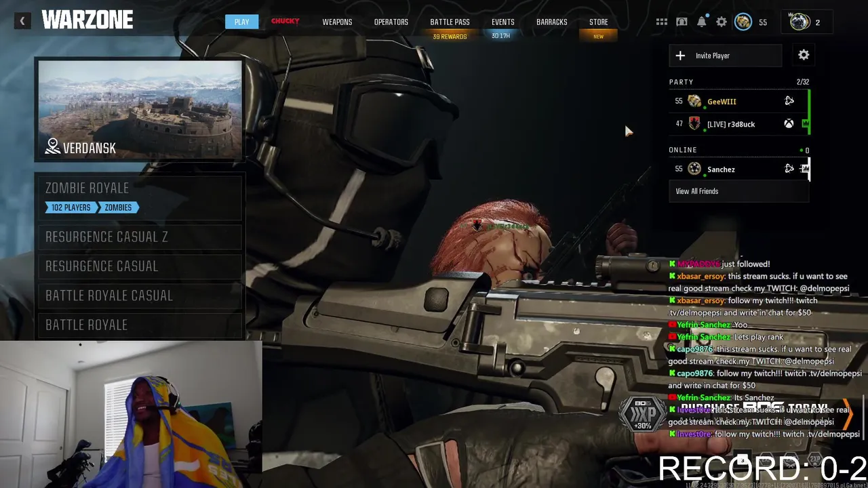The image size is (868, 488).
Task: Open the Chucky tab
Action: click(285, 21)
